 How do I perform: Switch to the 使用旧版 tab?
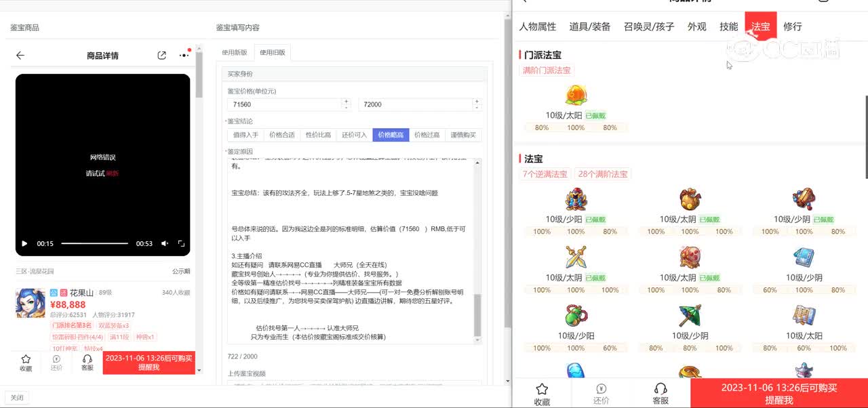point(273,52)
